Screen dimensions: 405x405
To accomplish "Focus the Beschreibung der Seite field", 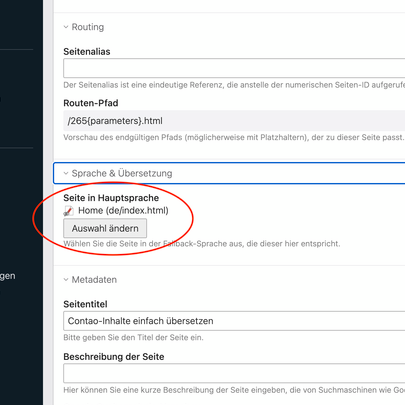I will pos(234,373).
